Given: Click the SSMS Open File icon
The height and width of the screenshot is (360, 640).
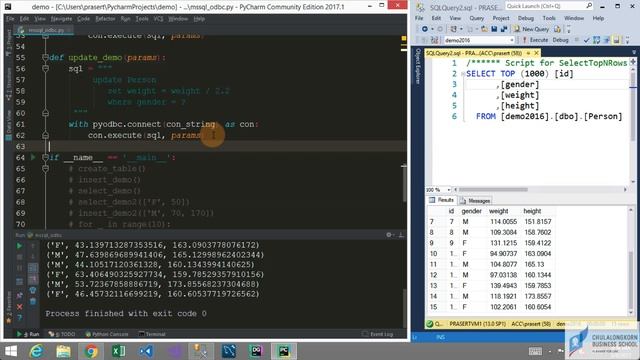Looking at the screenshot, I should tap(484, 29).
